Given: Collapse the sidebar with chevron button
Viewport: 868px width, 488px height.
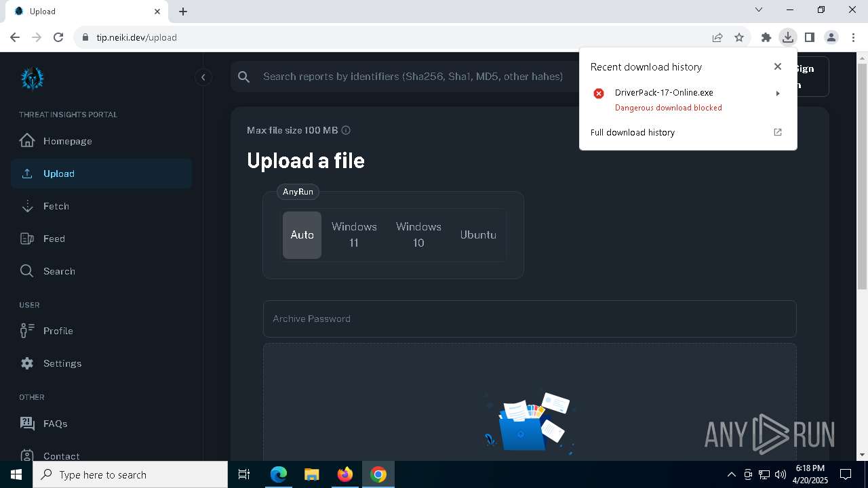Looking at the screenshot, I should pos(203,77).
